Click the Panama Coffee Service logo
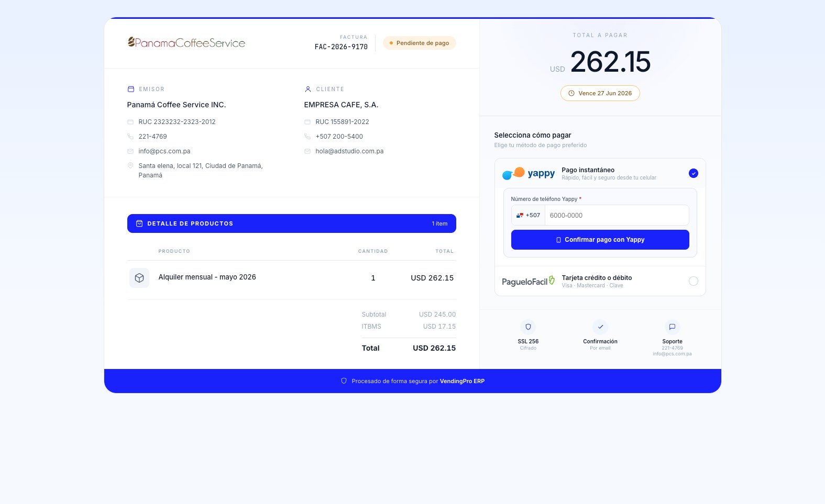 pos(186,42)
